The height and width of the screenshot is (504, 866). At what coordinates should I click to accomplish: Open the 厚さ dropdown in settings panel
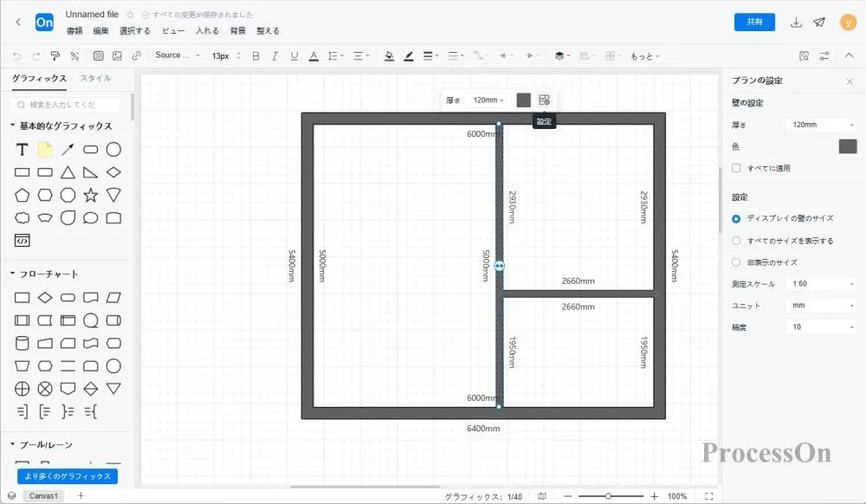821,125
